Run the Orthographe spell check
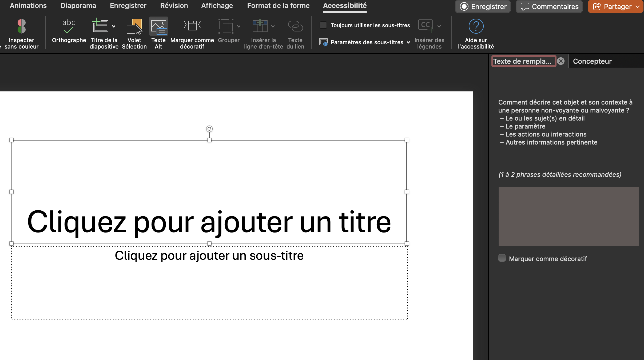The image size is (644, 360). pyautogui.click(x=69, y=26)
